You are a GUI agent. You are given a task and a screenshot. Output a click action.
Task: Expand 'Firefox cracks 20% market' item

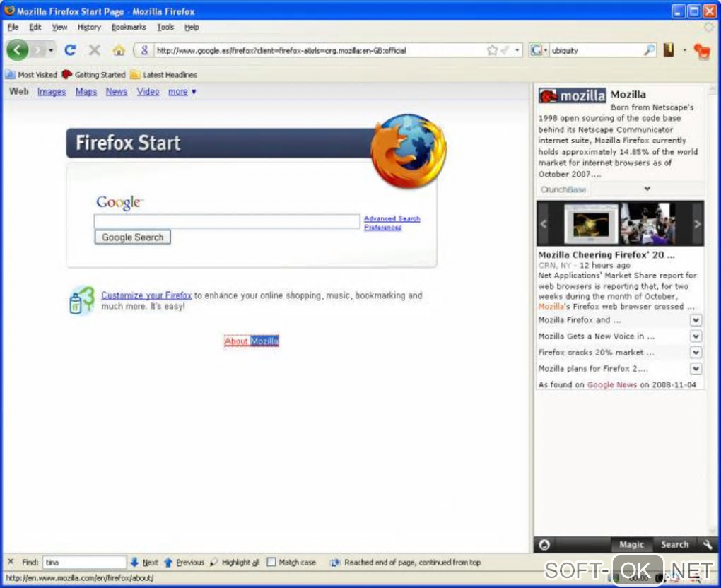(696, 352)
